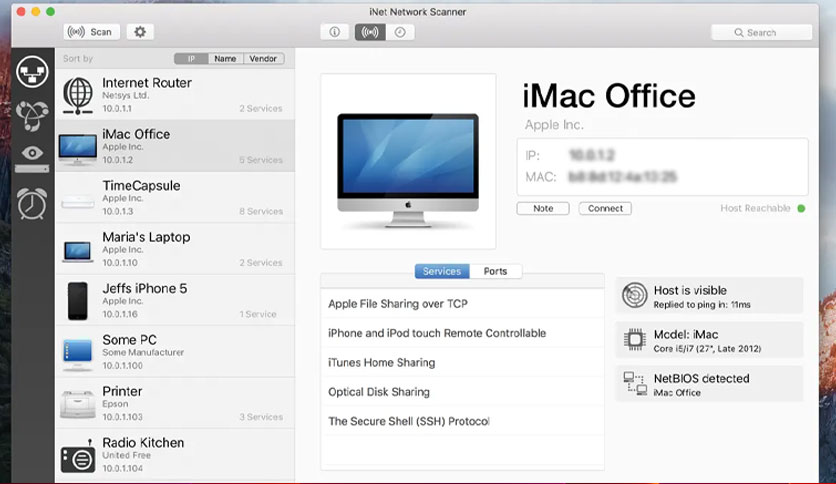Select the TimeCapsule device icon

pyautogui.click(x=78, y=203)
